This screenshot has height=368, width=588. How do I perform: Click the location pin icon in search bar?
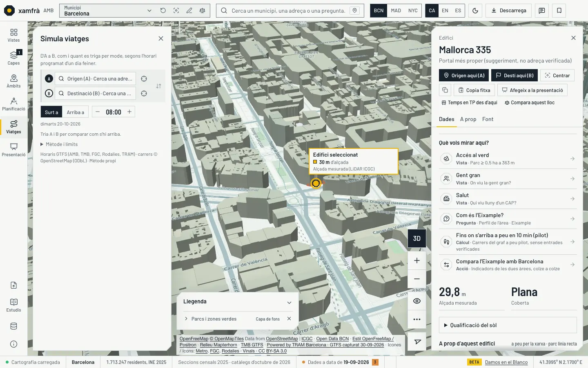(355, 11)
